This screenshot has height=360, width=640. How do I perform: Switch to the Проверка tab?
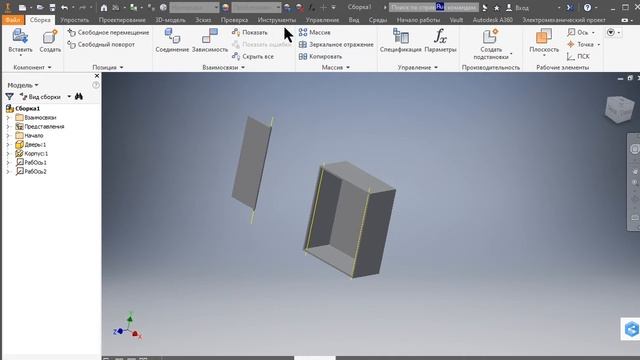tap(234, 20)
